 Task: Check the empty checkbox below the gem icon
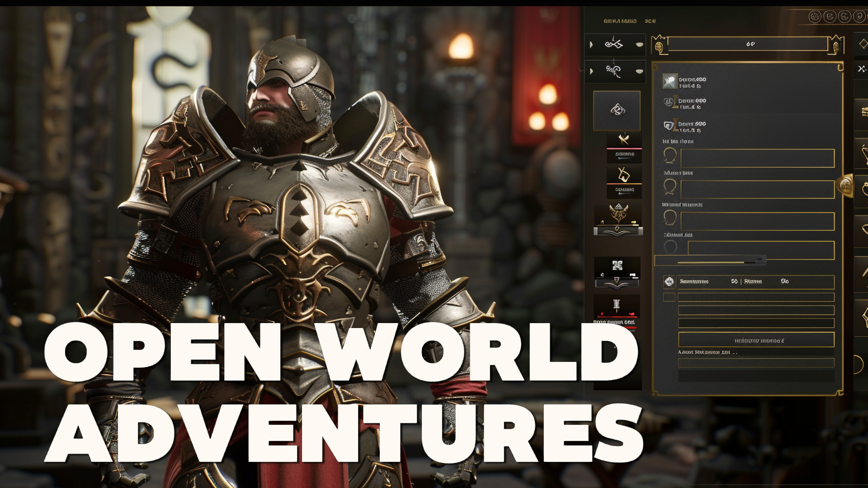(669, 297)
